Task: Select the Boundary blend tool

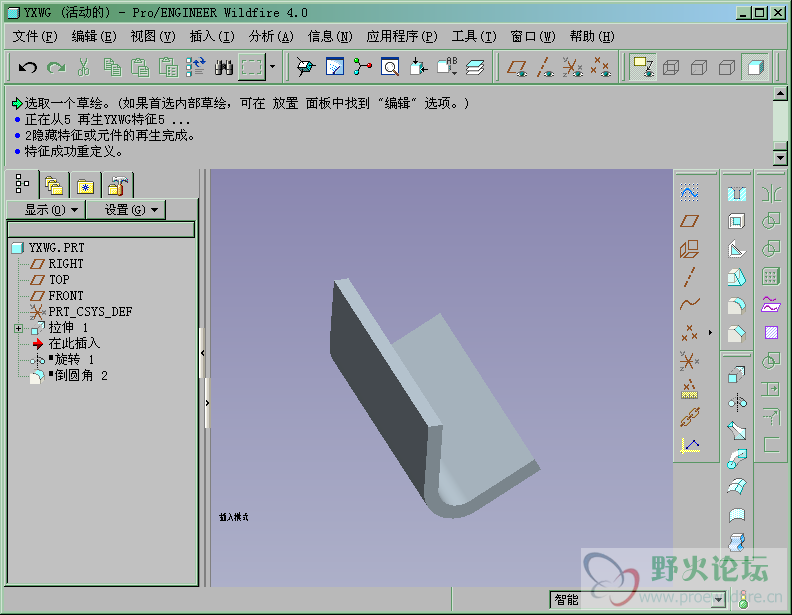Action: point(737,487)
